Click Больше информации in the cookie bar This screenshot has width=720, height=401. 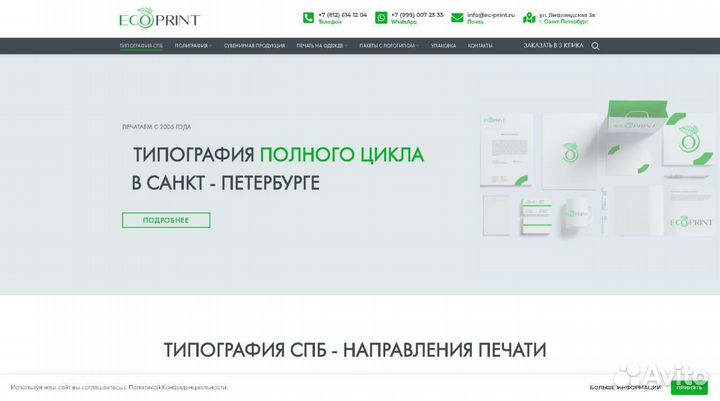[625, 388]
